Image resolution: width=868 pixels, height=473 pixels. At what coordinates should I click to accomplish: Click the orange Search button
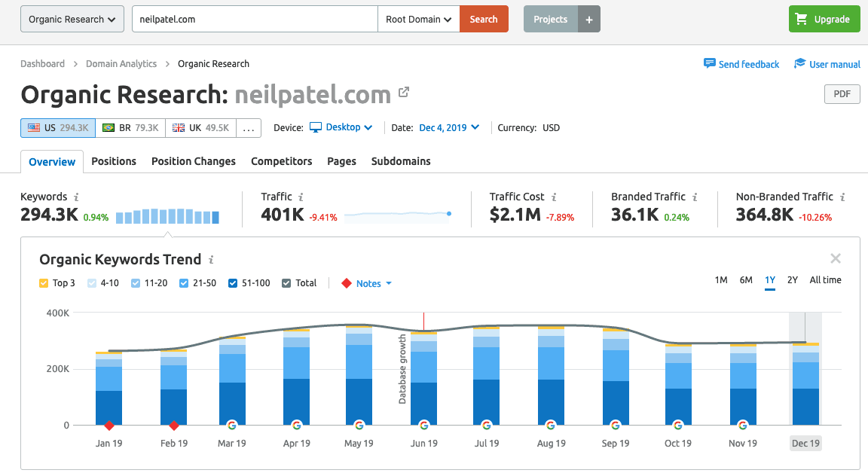click(x=484, y=20)
